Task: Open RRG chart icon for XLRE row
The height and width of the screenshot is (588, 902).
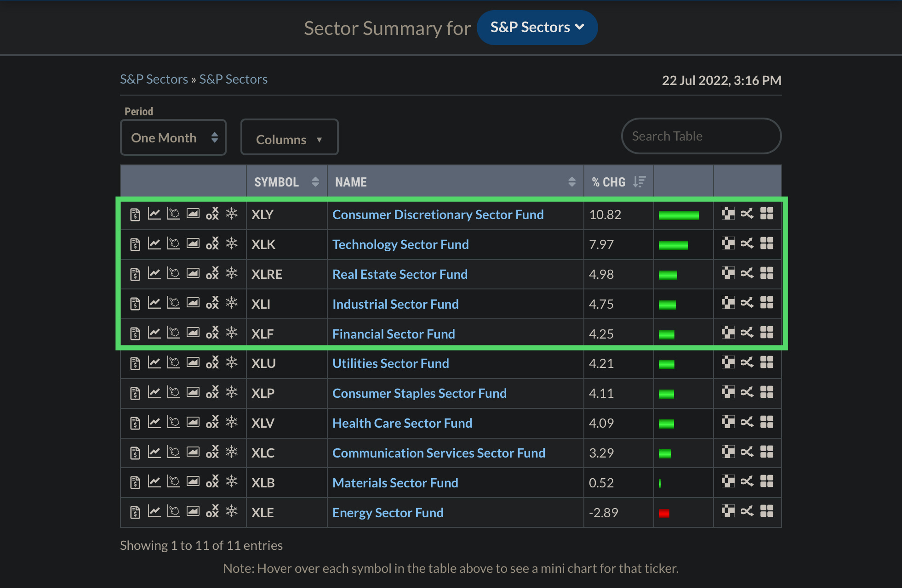Action: 747,273
